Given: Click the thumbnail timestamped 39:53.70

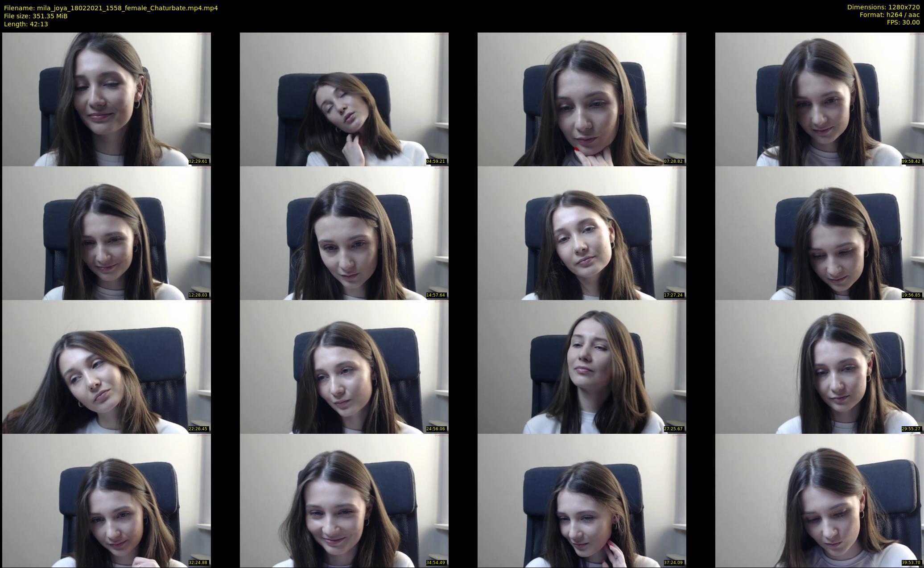Looking at the screenshot, I should pyautogui.click(x=819, y=500).
